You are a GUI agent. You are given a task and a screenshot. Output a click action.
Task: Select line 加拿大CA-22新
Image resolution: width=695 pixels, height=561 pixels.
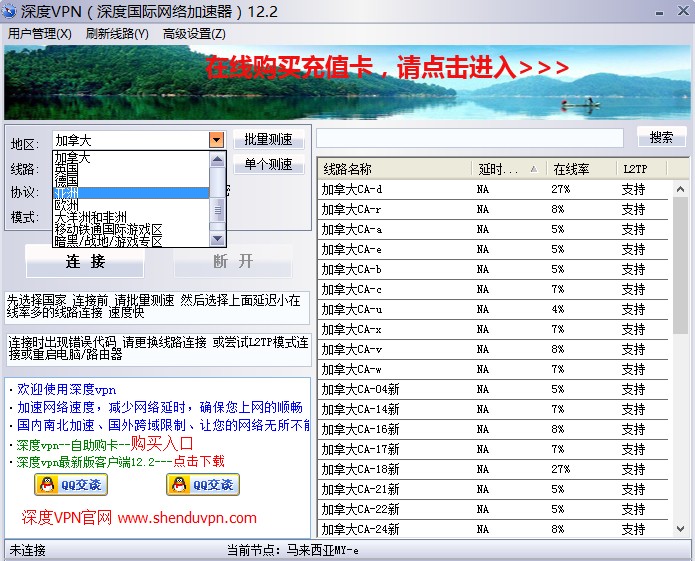click(x=493, y=509)
